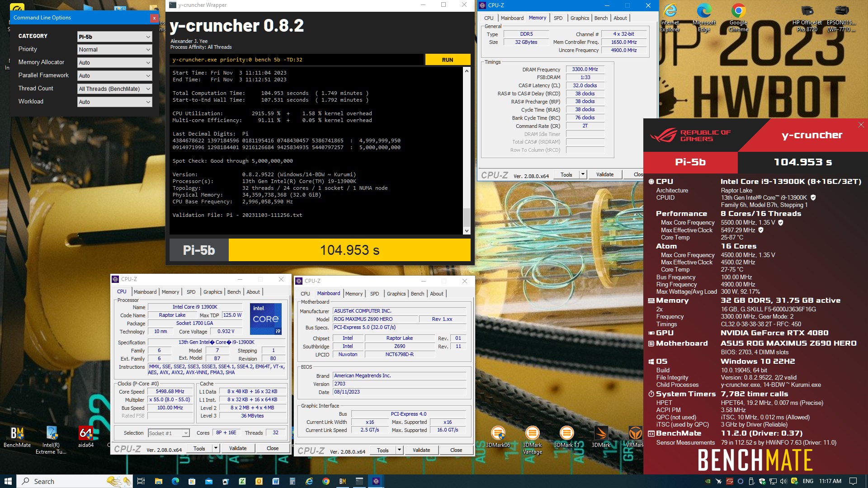This screenshot has height=488, width=868.
Task: Open HP OfficeJet Pro 8720 shortcut
Action: click(x=807, y=18)
